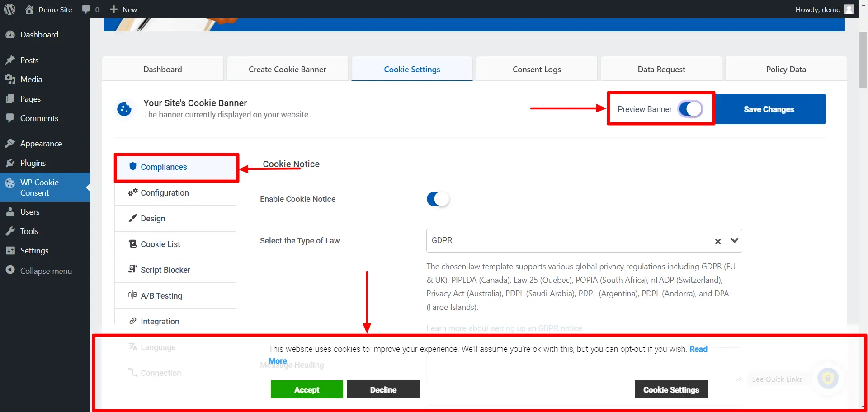868x412 pixels.
Task: Open the New content menu in admin bar
Action: click(123, 9)
